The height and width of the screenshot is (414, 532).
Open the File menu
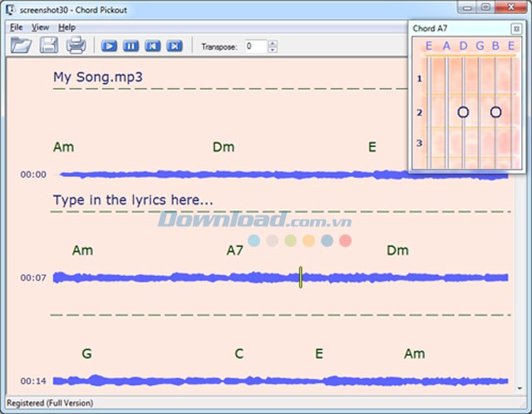[17, 27]
